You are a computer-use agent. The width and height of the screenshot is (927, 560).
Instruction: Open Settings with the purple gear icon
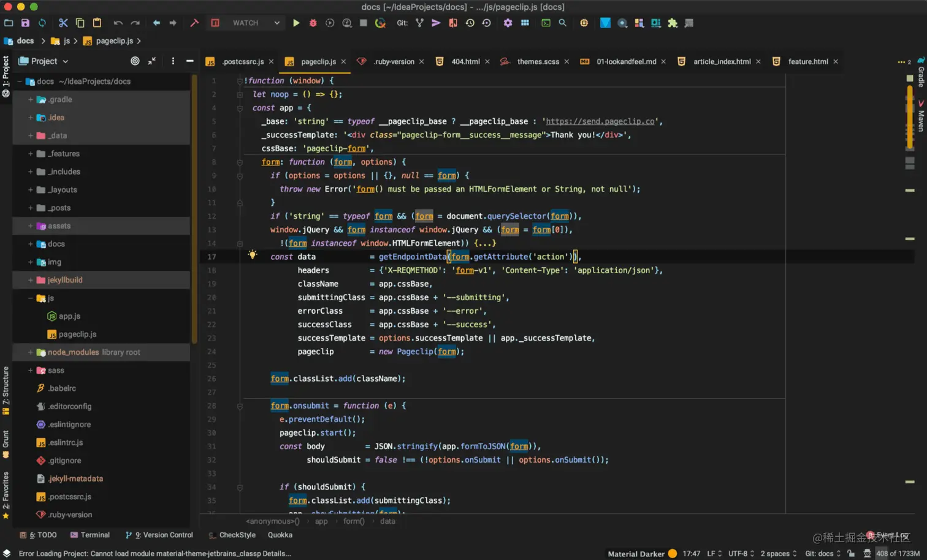click(508, 23)
